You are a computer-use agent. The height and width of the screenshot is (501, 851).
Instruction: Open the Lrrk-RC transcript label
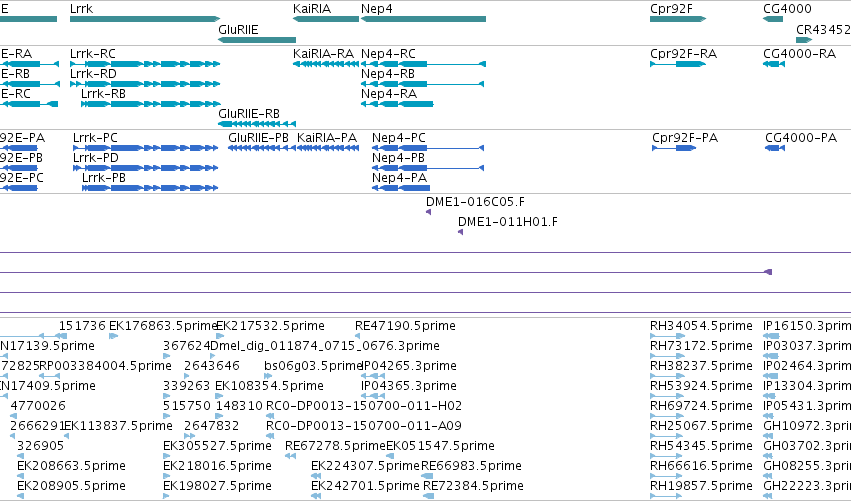[93, 54]
